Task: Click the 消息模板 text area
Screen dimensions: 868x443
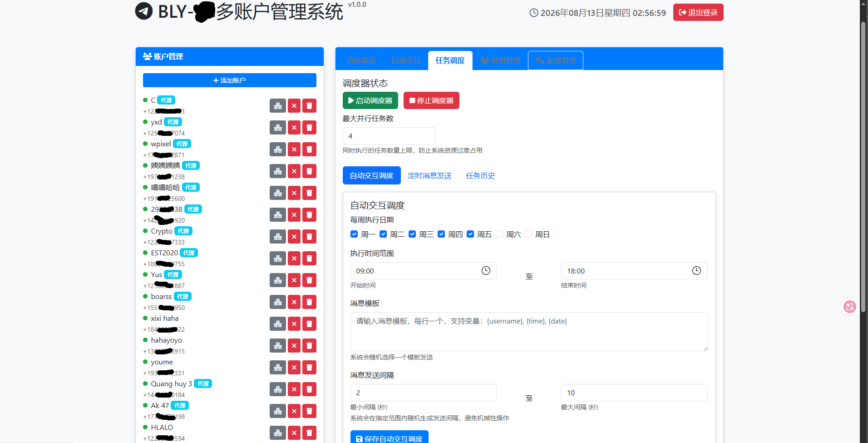Action: pyautogui.click(x=529, y=332)
